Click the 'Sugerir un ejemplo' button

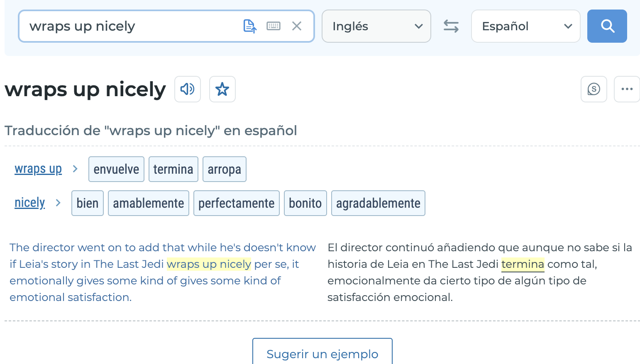(322, 354)
